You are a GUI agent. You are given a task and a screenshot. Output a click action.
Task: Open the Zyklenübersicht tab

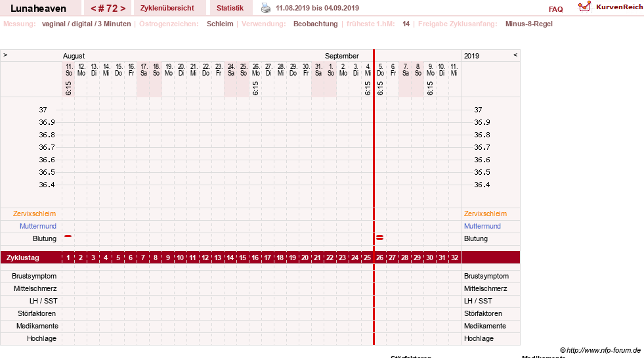click(x=167, y=8)
